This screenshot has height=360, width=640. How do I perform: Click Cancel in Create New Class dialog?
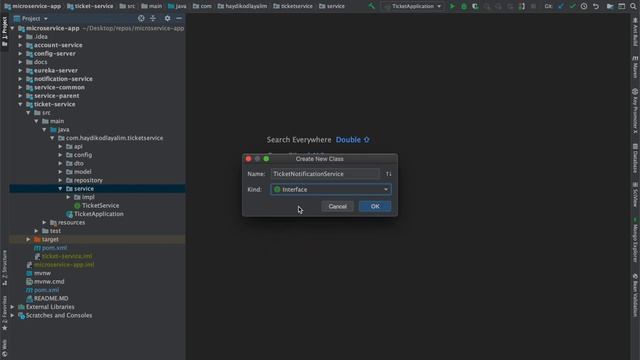(337, 206)
